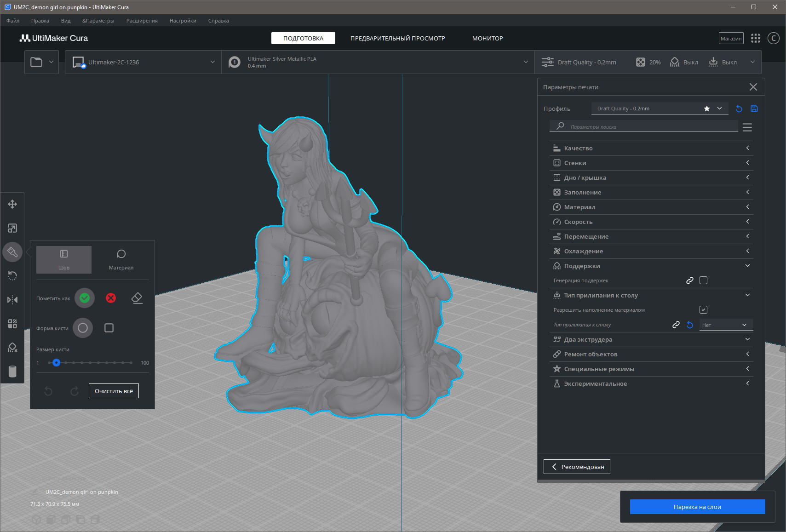
Task: Click the save profile floppy disk icon
Action: click(x=754, y=109)
